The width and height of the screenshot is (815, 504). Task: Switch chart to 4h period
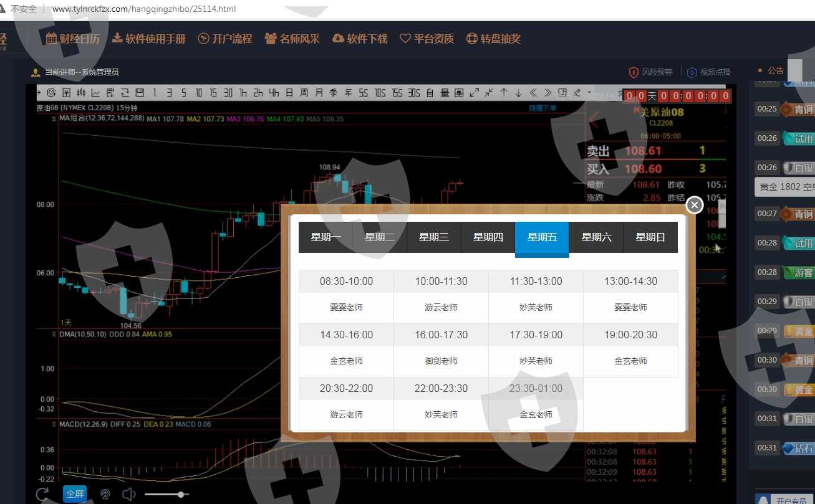pos(274,93)
